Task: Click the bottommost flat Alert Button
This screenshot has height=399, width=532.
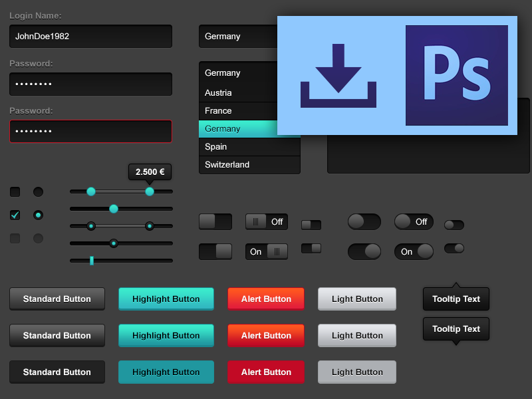Action: click(x=266, y=372)
